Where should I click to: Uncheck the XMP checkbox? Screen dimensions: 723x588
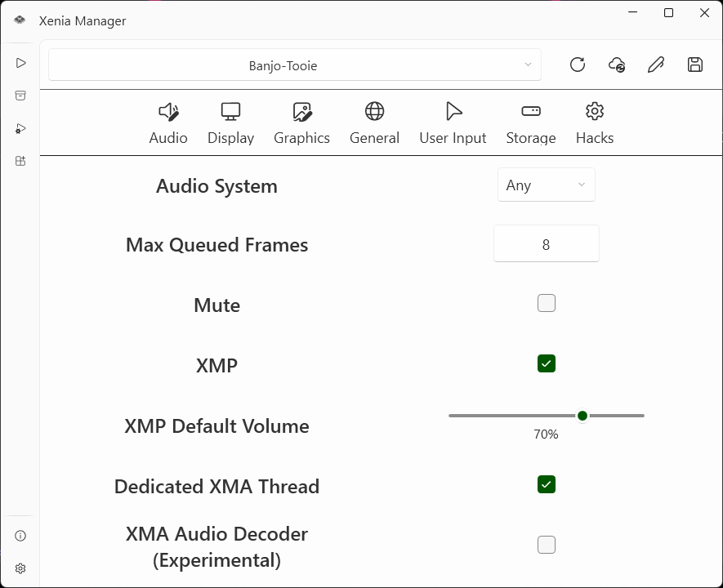tap(547, 364)
